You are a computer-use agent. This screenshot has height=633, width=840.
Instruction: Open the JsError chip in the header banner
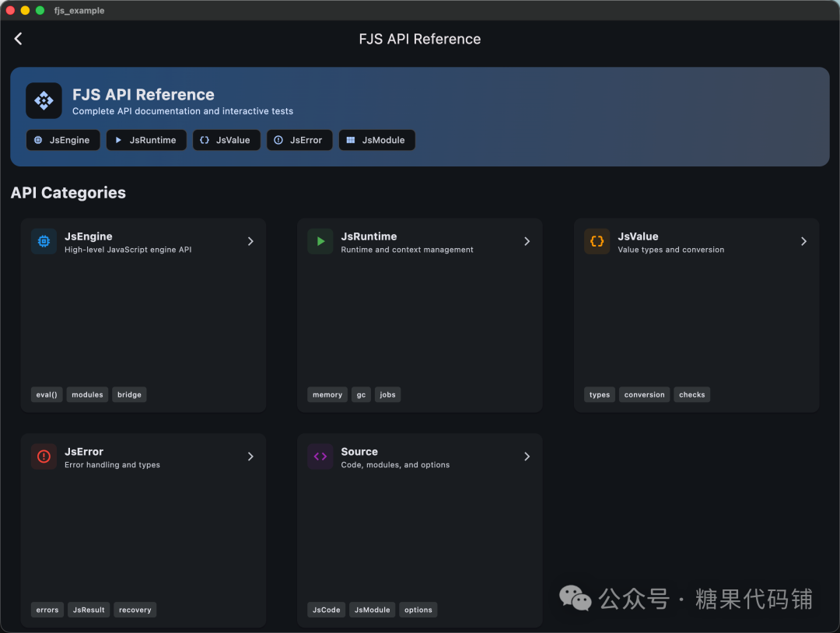[299, 140]
